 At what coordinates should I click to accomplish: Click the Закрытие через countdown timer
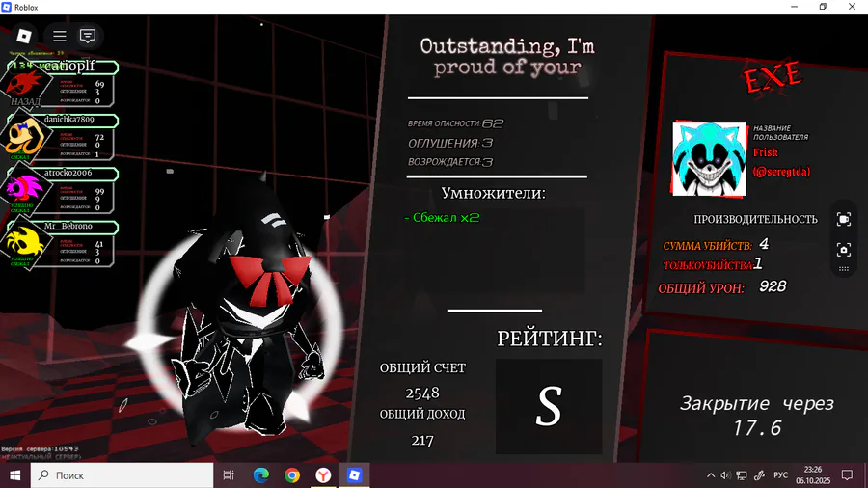(757, 416)
